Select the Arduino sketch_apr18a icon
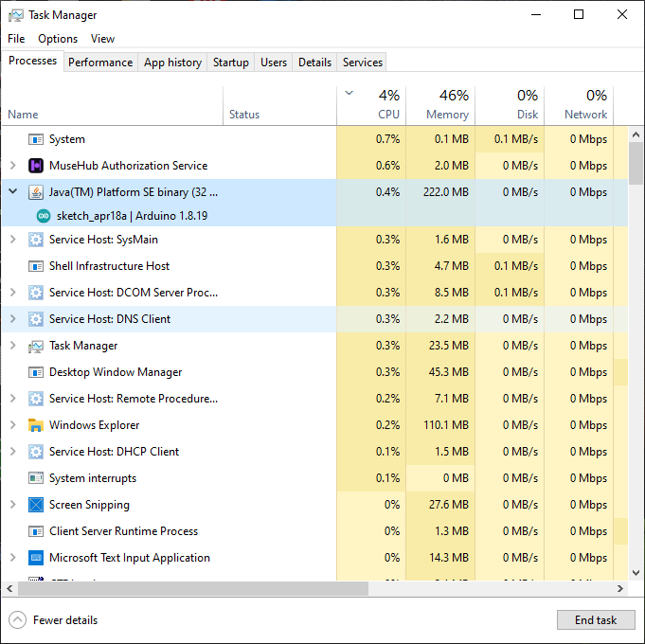645x644 pixels. 44,216
